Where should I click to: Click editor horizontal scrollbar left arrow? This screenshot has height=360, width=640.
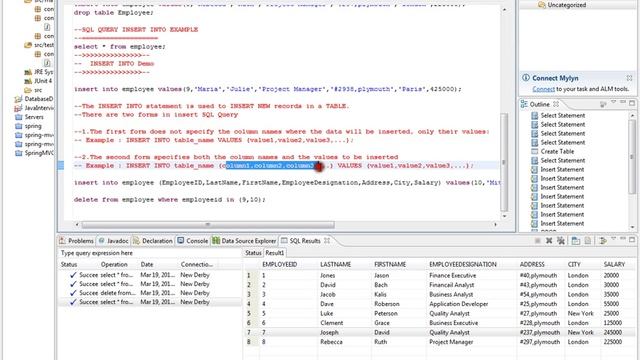click(77, 224)
